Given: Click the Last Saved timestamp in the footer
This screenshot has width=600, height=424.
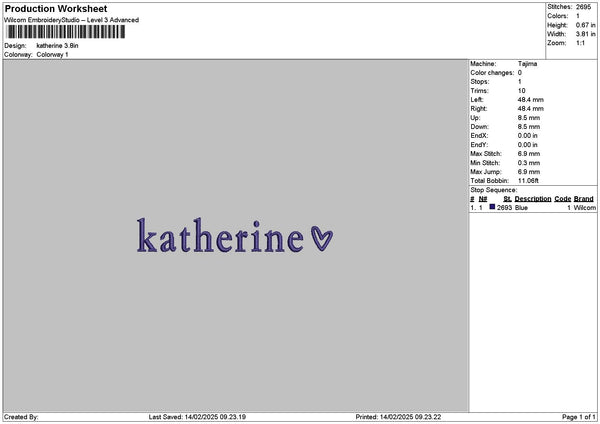Looking at the screenshot, I should click(197, 417).
